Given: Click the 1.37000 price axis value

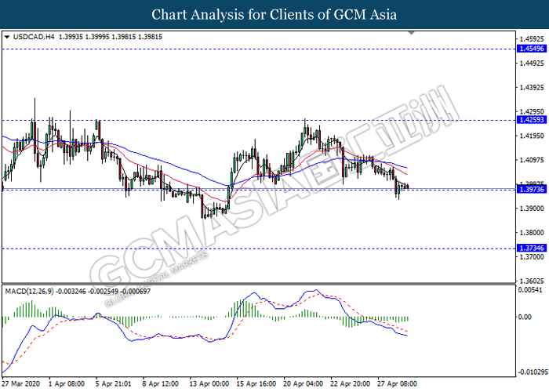Looking at the screenshot, I should pos(532,256).
